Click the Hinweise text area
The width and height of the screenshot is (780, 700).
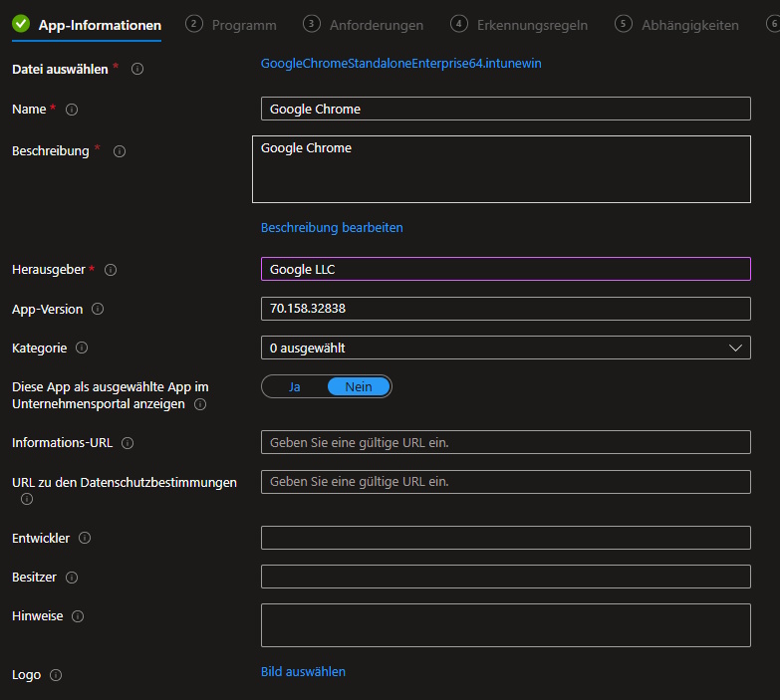(x=506, y=625)
